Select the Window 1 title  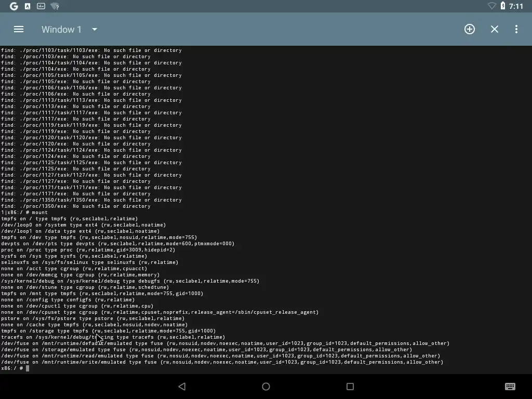61,30
